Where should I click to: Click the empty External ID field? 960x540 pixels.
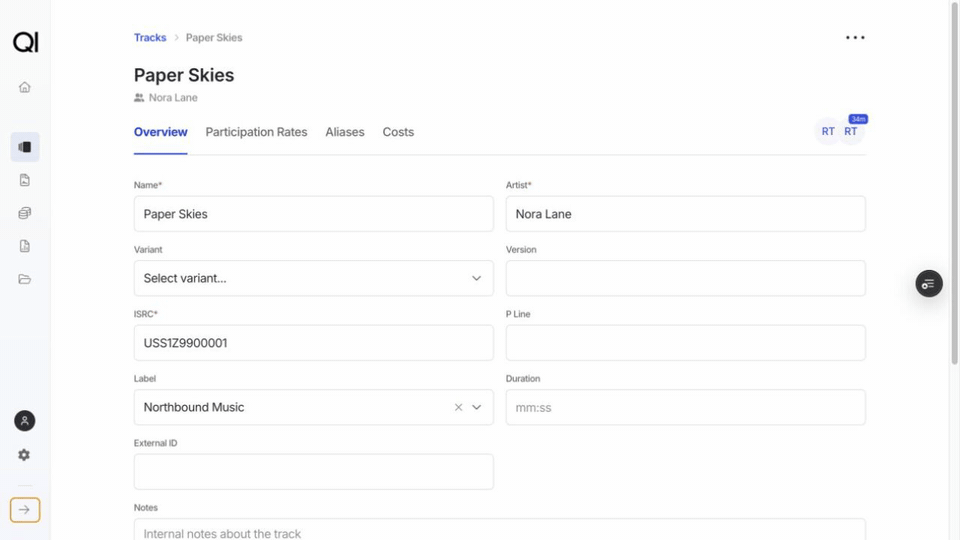[313, 471]
